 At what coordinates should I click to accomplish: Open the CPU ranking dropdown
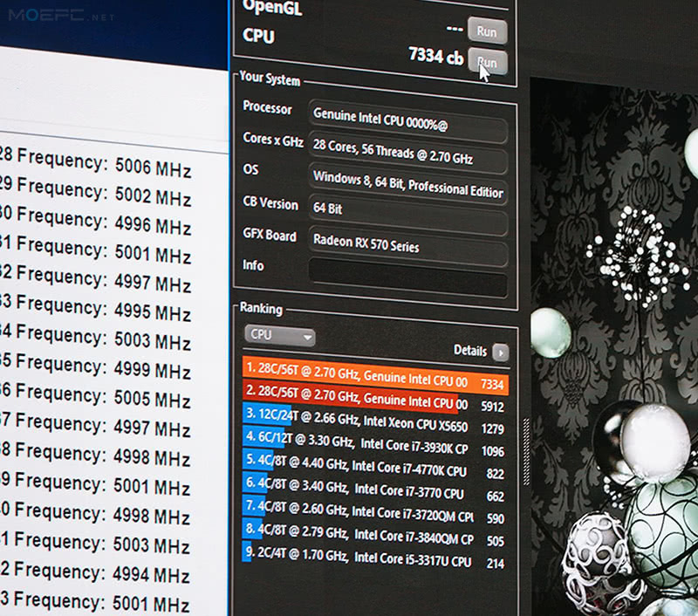pos(279,335)
